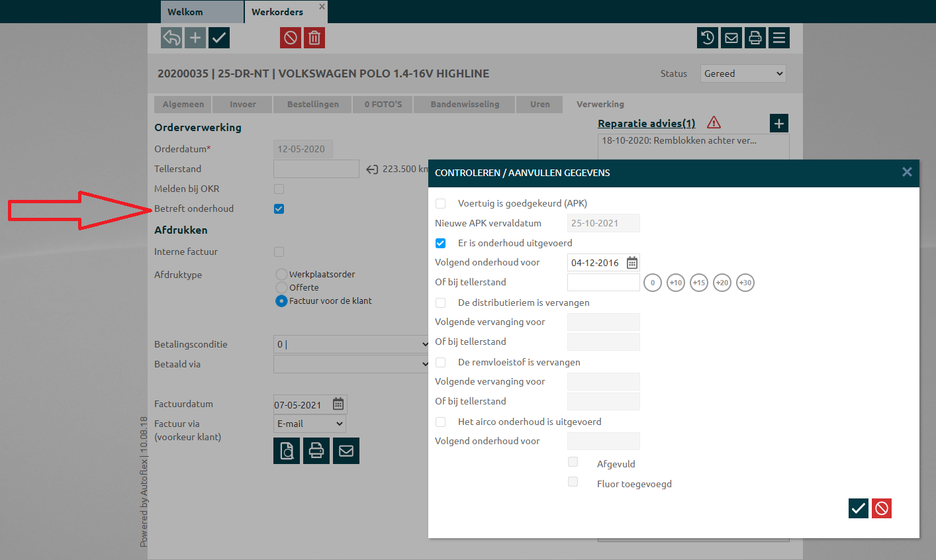Viewport: 936px width, 560px height.
Task: Expand the 'Factuur via' E-mail dropdown
Action: [310, 424]
